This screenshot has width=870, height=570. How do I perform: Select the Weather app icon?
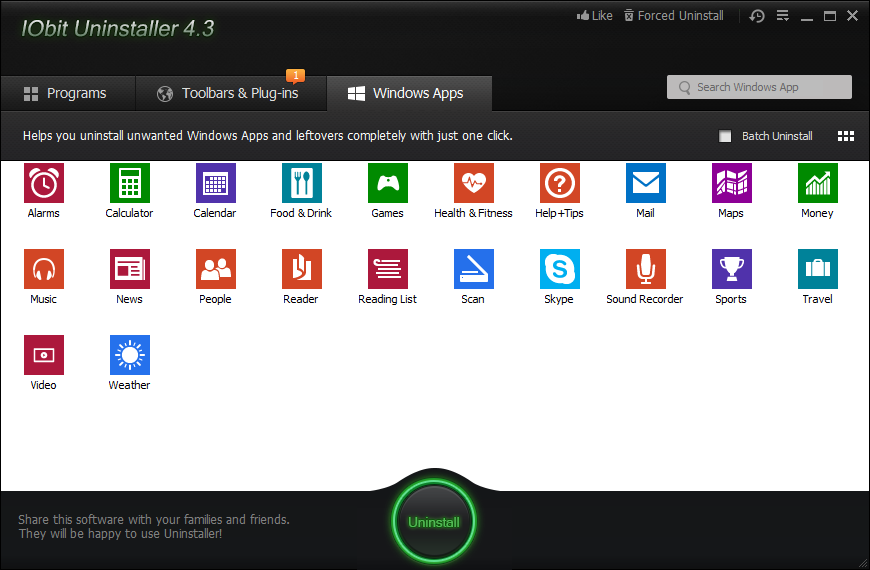tap(130, 355)
